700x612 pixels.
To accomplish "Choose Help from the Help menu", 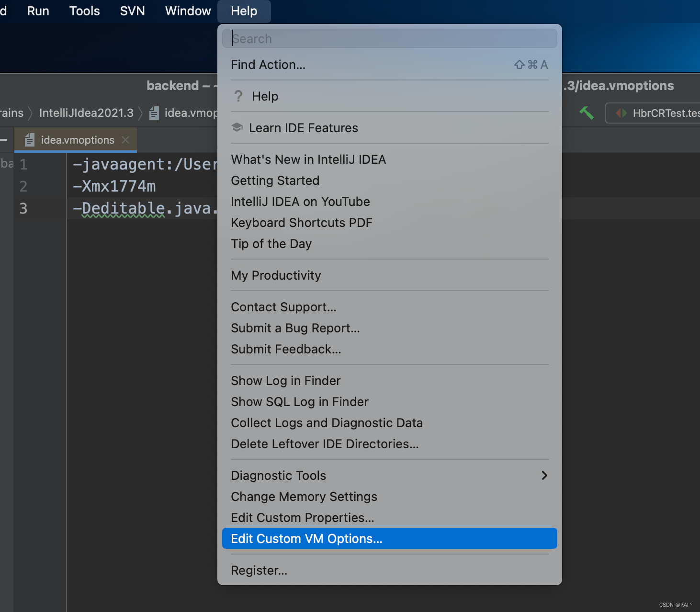I will 390,96.
